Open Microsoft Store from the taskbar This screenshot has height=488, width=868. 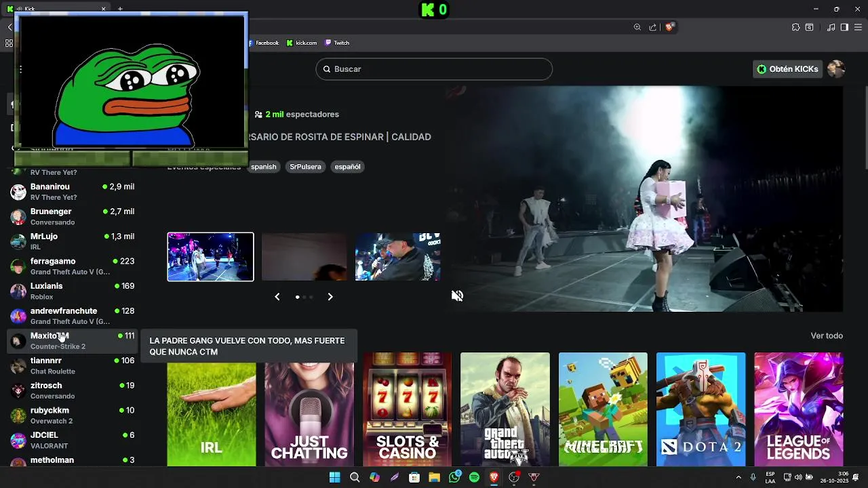[414, 477]
